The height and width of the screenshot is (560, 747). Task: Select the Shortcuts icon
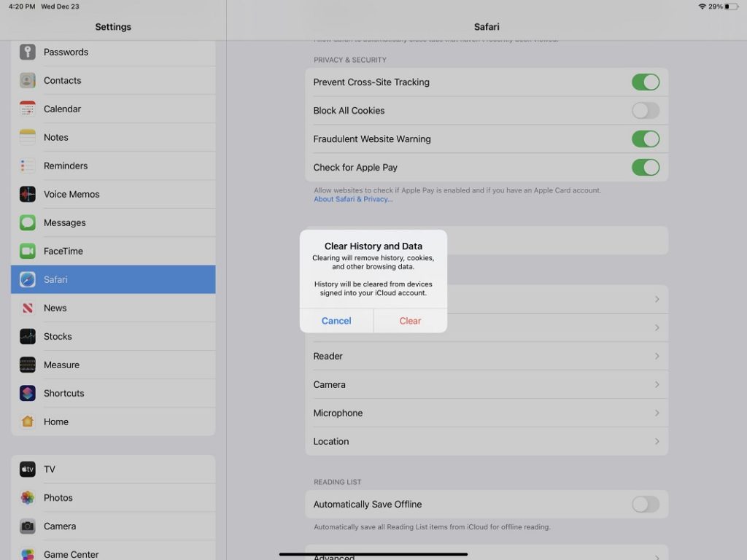[28, 393]
